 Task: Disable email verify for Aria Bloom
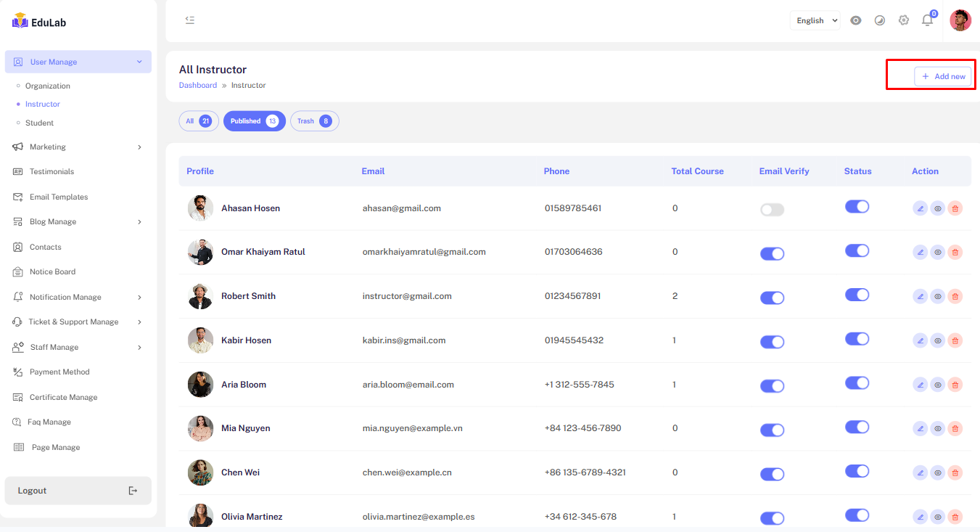pos(772,386)
